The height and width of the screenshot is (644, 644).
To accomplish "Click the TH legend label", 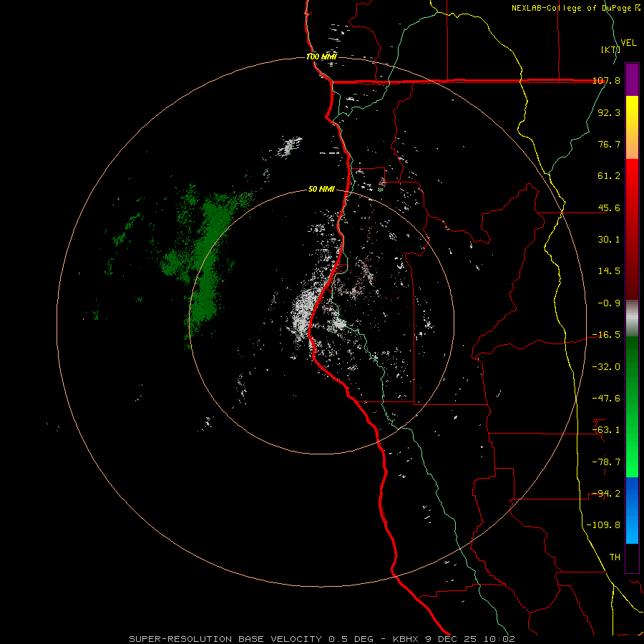I will (615, 557).
